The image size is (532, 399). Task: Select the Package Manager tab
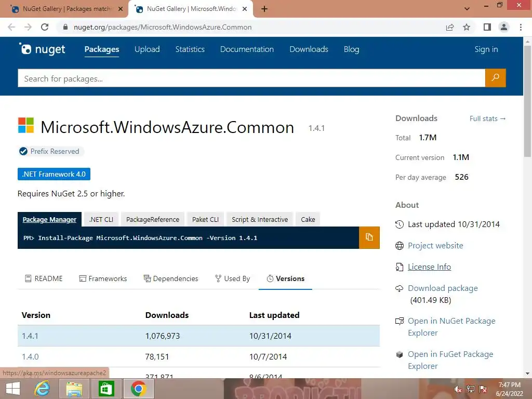tap(49, 220)
